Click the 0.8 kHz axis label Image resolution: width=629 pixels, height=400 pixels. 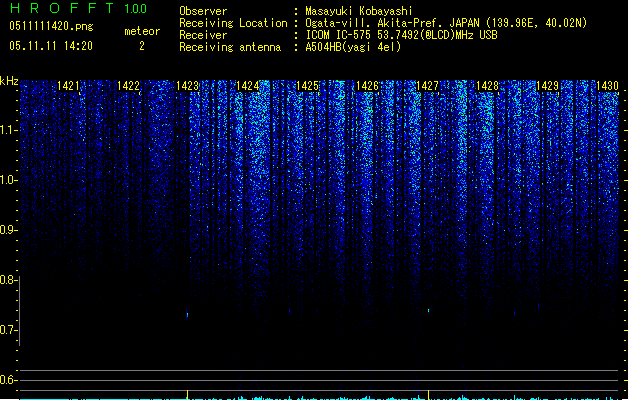click(x=8, y=280)
